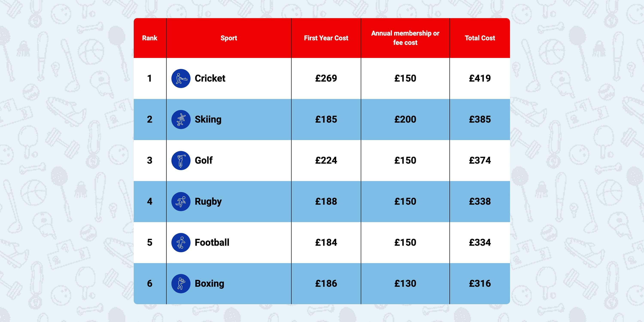Screen dimensions: 644x322
Task: Click rank number 6 cell
Action: [149, 284]
